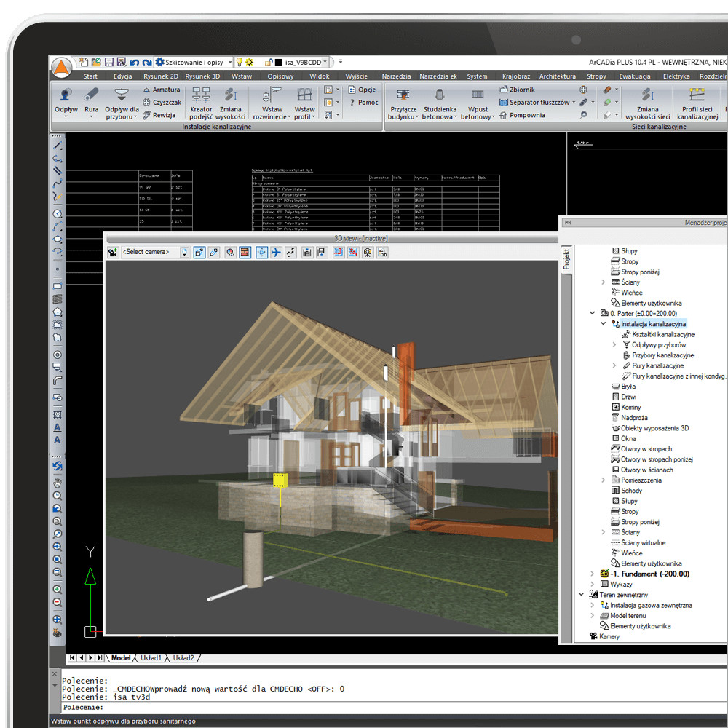Insert a Rewizja inspection element
This screenshot has height=728, width=728.
point(159,115)
